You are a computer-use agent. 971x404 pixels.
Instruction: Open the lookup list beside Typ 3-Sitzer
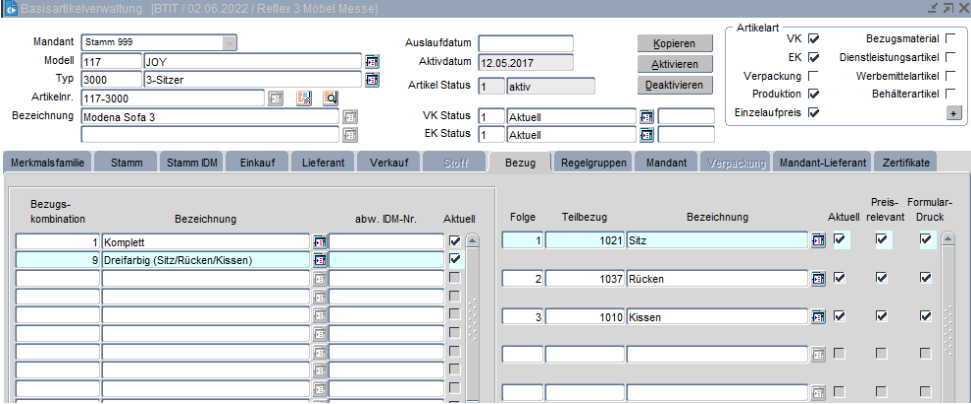click(372, 80)
